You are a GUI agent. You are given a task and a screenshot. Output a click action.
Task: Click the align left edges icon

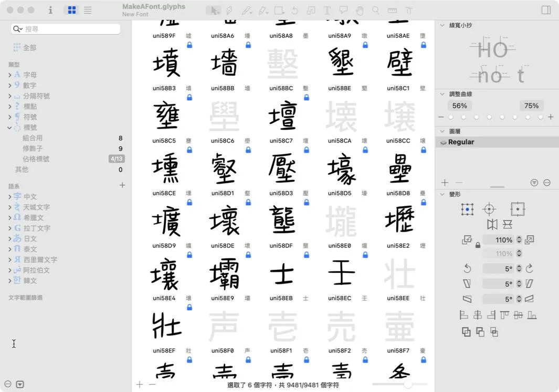point(463,315)
